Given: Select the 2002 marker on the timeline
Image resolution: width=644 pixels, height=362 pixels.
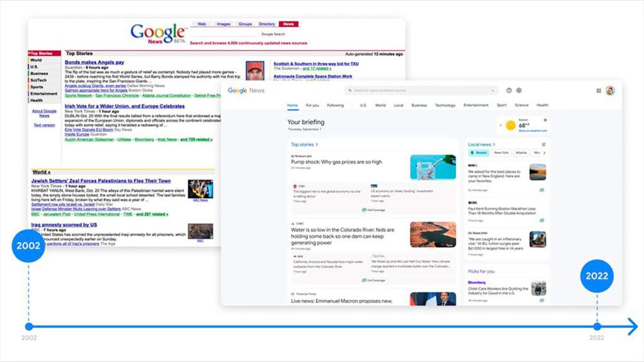Looking at the screenshot, I should (28, 246).
